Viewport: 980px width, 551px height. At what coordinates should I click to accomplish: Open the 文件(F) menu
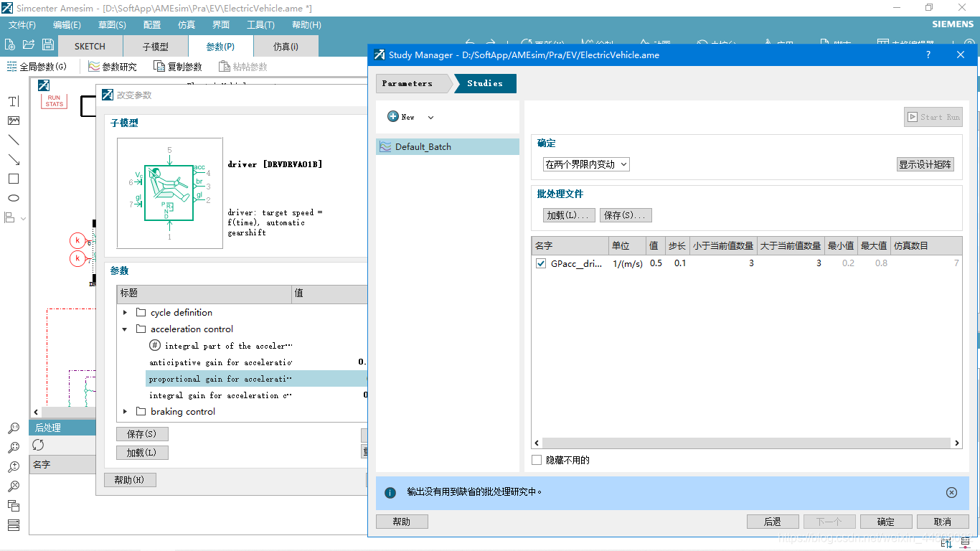[x=22, y=24]
